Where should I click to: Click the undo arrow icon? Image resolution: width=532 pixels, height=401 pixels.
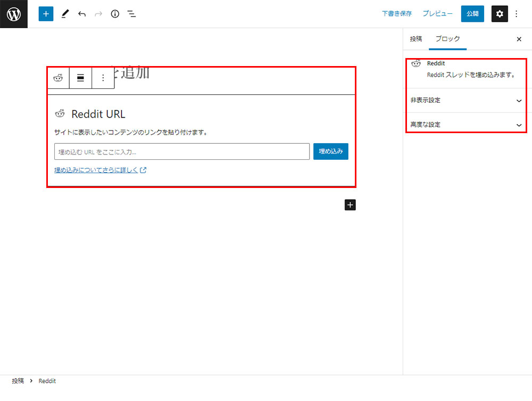coord(81,14)
